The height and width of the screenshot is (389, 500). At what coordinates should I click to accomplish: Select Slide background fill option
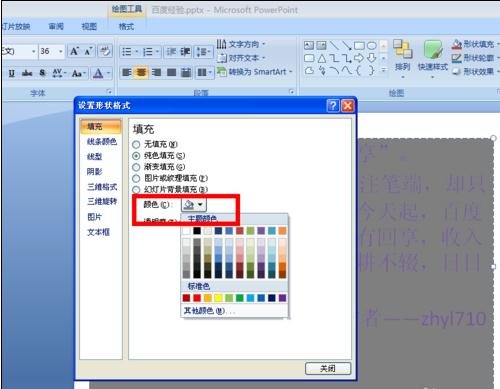[136, 190]
